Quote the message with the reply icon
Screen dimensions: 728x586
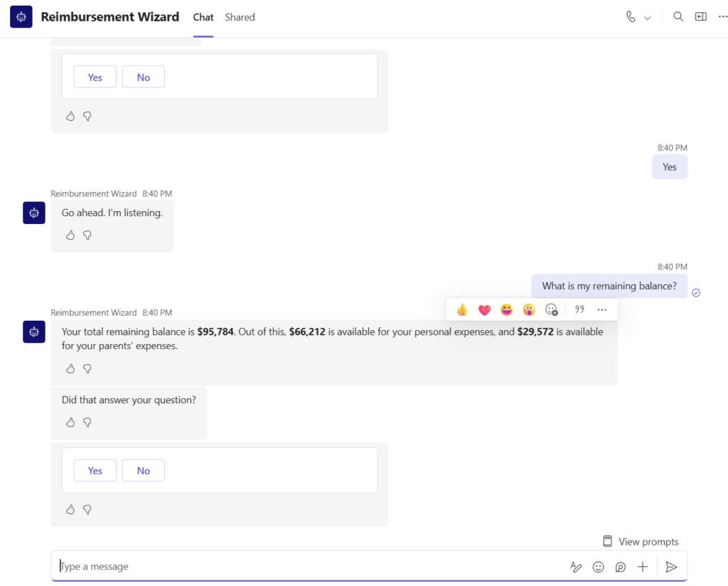pyautogui.click(x=579, y=309)
